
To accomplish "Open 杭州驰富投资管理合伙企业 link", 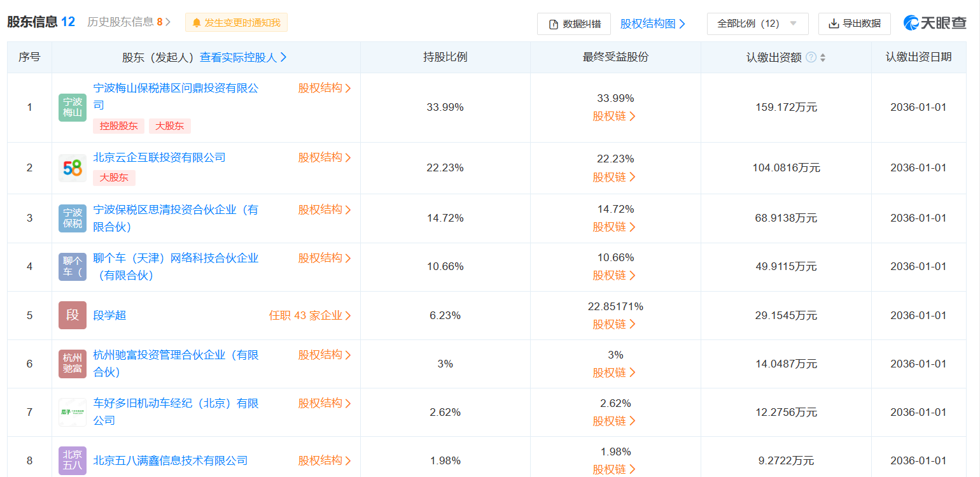I will tap(176, 364).
